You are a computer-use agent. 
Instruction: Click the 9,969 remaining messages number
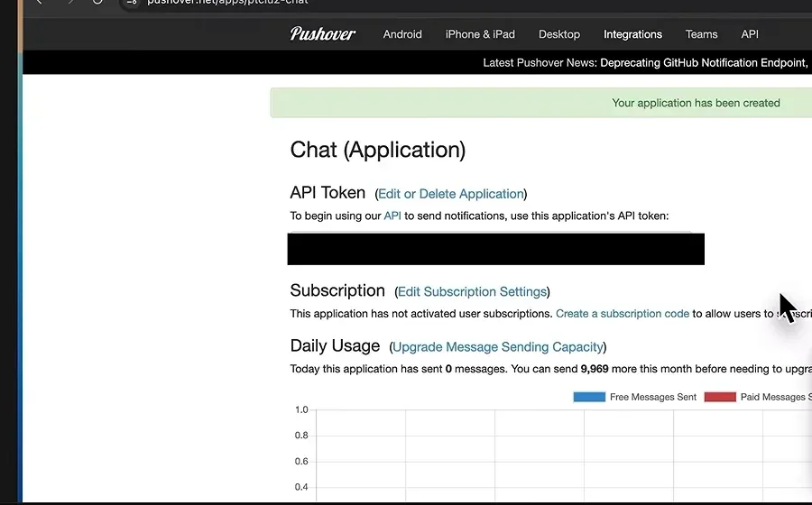[x=595, y=369]
